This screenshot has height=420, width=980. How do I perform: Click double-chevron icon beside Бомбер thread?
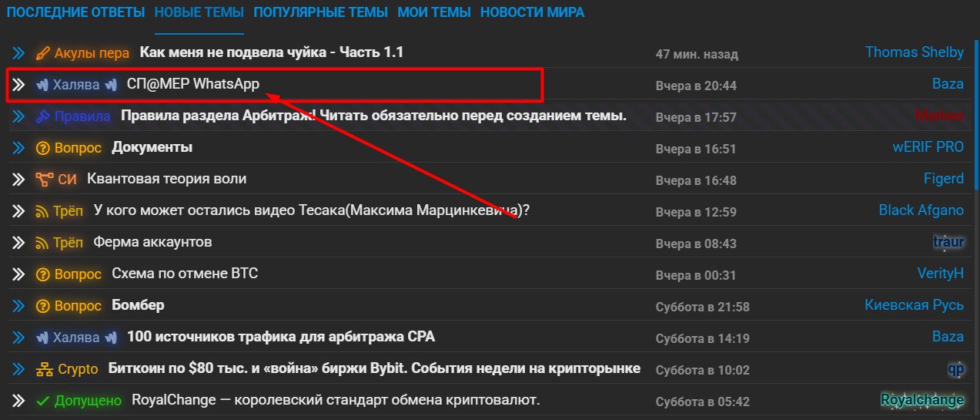[x=18, y=306]
